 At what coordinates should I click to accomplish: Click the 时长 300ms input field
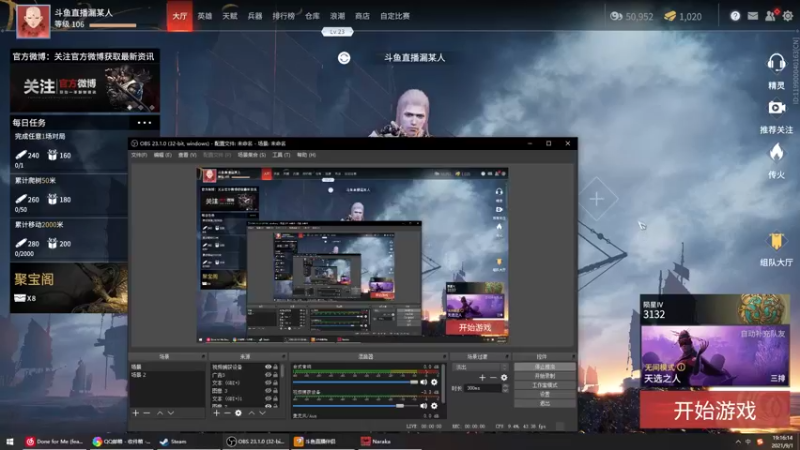coord(483,388)
